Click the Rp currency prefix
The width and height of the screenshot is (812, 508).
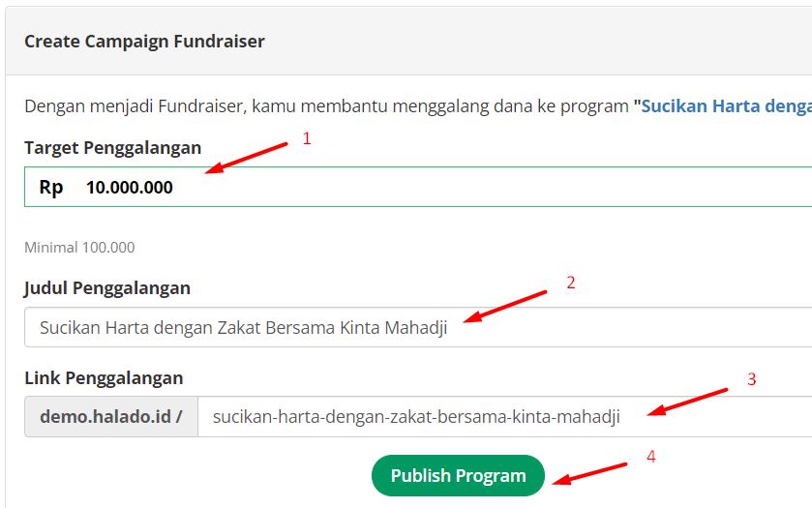tap(51, 188)
